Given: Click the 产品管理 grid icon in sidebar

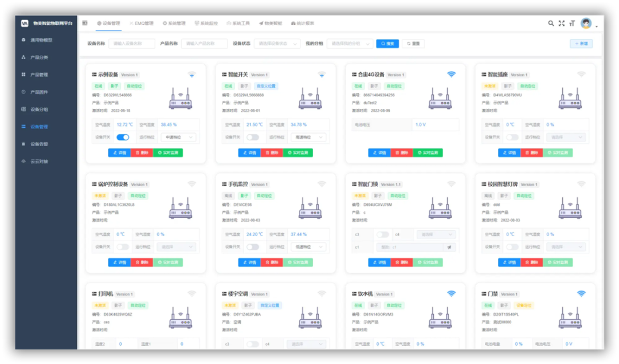Looking at the screenshot, I should click(23, 75).
